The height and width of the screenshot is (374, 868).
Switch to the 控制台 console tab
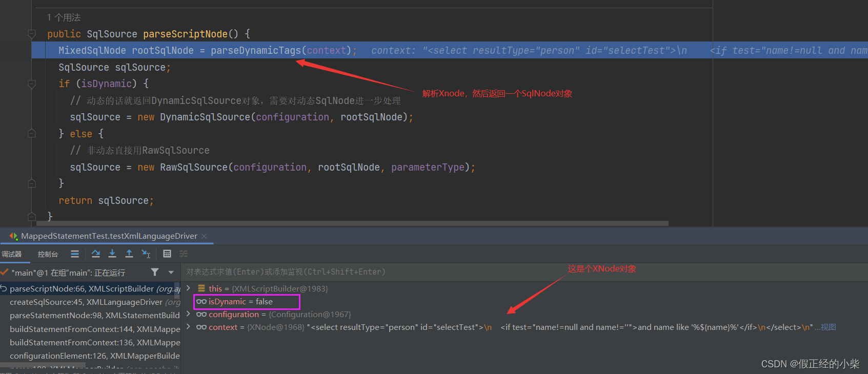(x=48, y=254)
